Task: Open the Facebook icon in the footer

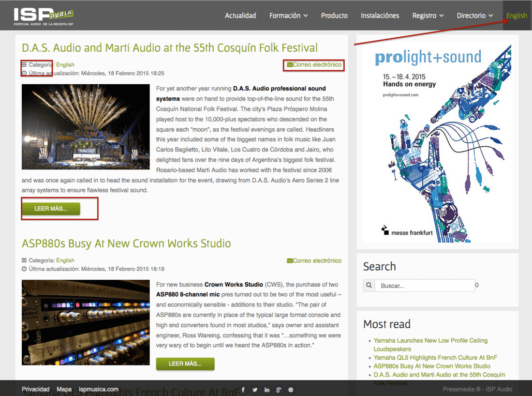Action: [243, 390]
